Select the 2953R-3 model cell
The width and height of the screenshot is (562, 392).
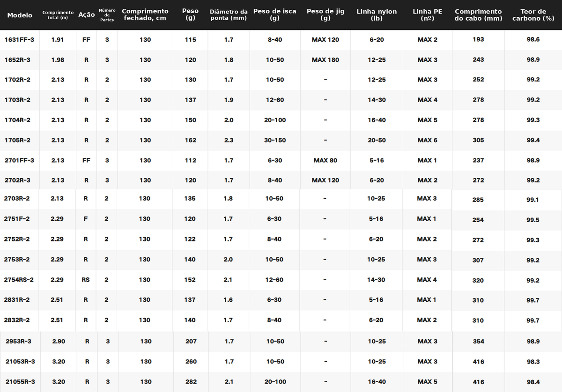[x=19, y=341]
